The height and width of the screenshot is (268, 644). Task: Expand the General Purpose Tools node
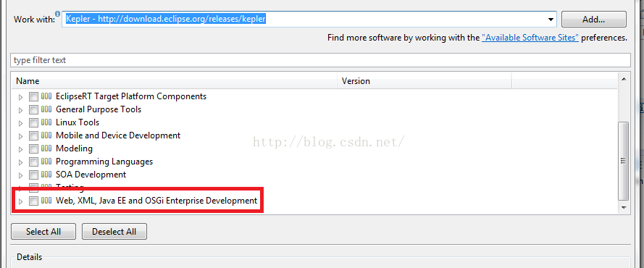pos(20,110)
